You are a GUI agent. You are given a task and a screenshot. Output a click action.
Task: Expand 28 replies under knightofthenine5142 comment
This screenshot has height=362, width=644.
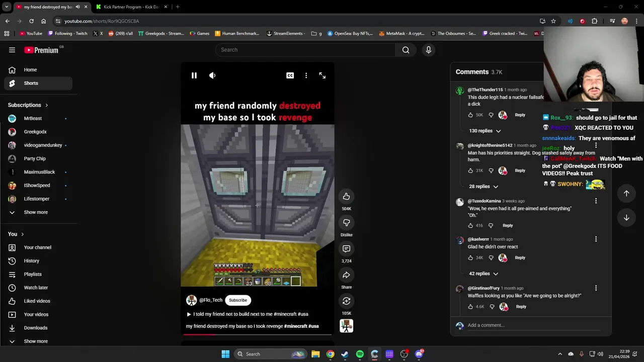[484, 187]
